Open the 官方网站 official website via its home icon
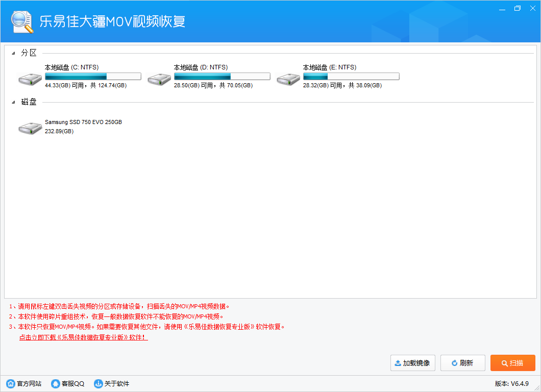Viewport: 541px width, 392px height. 10,383
